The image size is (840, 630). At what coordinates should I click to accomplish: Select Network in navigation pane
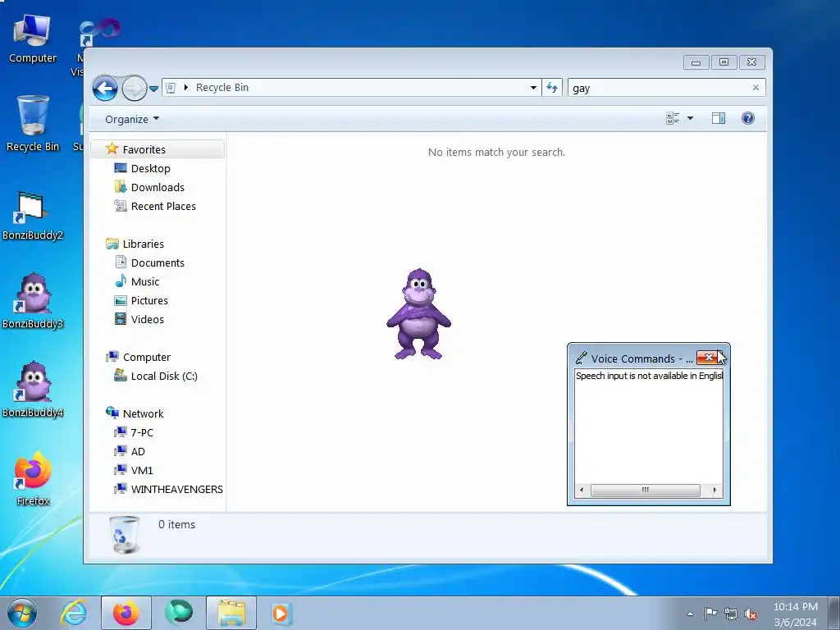pyautogui.click(x=143, y=413)
